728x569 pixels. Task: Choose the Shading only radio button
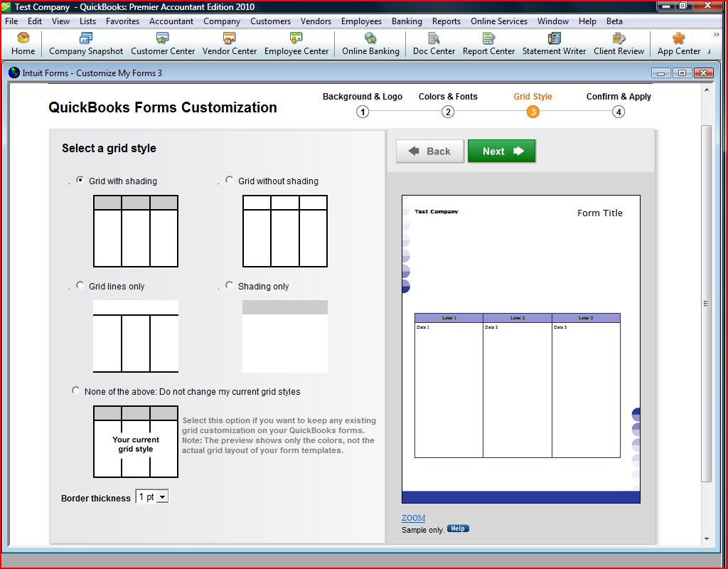[230, 285]
